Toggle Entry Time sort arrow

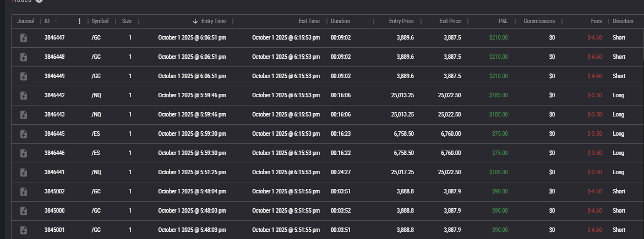pos(195,21)
